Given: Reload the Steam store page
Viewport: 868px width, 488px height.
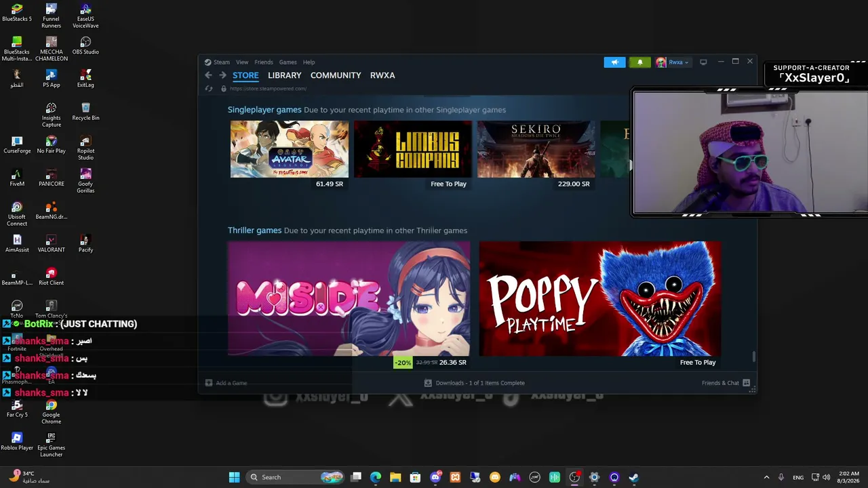Looking at the screenshot, I should click(209, 89).
